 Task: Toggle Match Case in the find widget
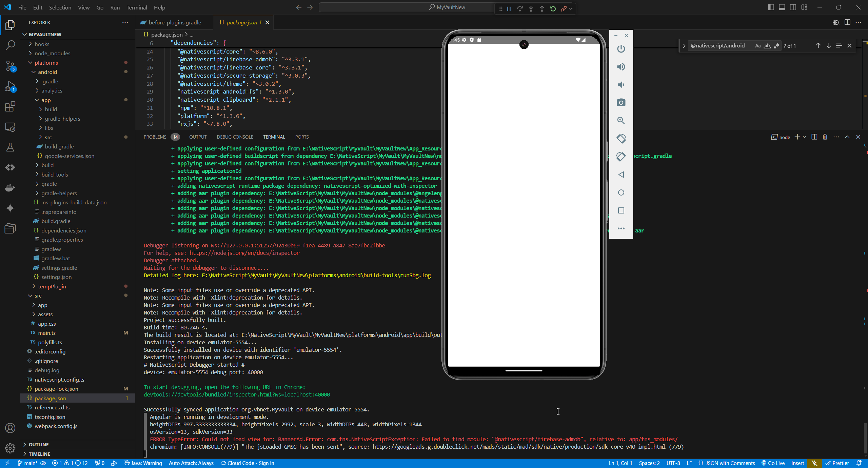tap(758, 45)
